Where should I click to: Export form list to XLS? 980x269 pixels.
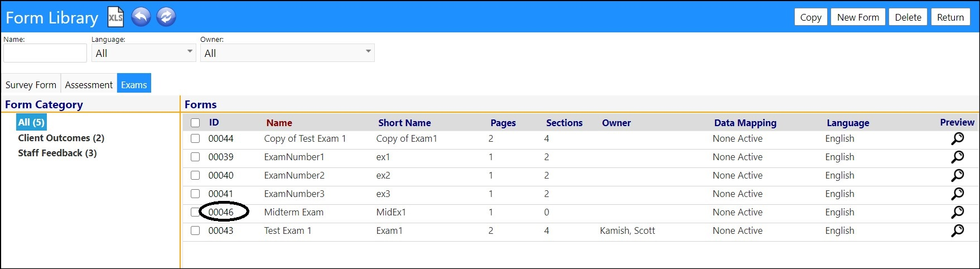pyautogui.click(x=115, y=17)
